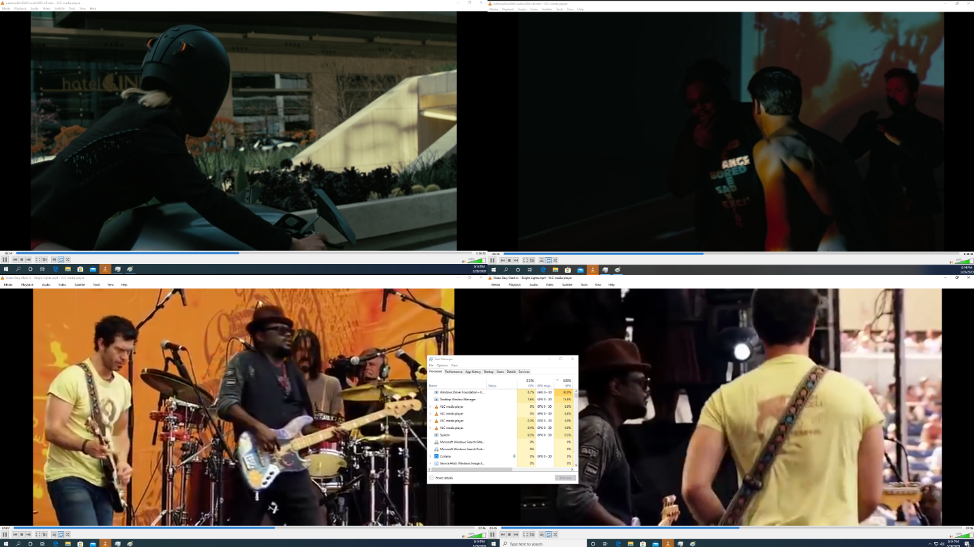Collapse Task Manager using Fewer details

[x=443, y=478]
